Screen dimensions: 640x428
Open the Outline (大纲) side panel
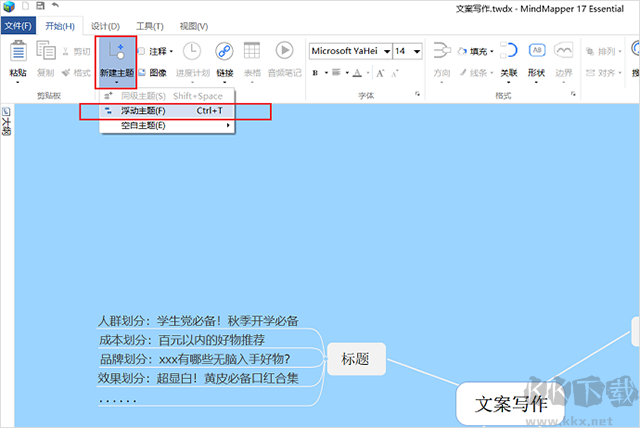click(x=6, y=121)
